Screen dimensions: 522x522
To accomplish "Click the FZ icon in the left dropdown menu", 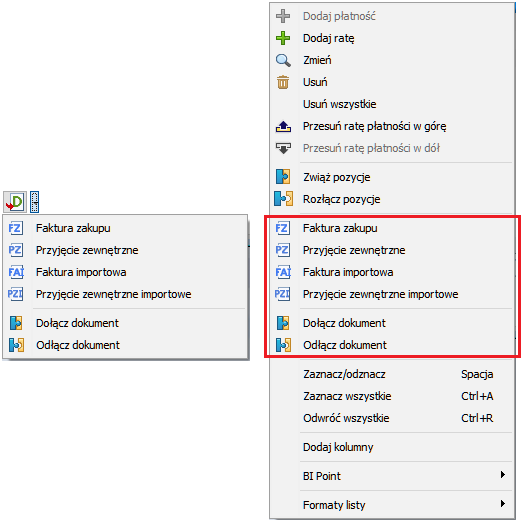I will pos(15,228).
